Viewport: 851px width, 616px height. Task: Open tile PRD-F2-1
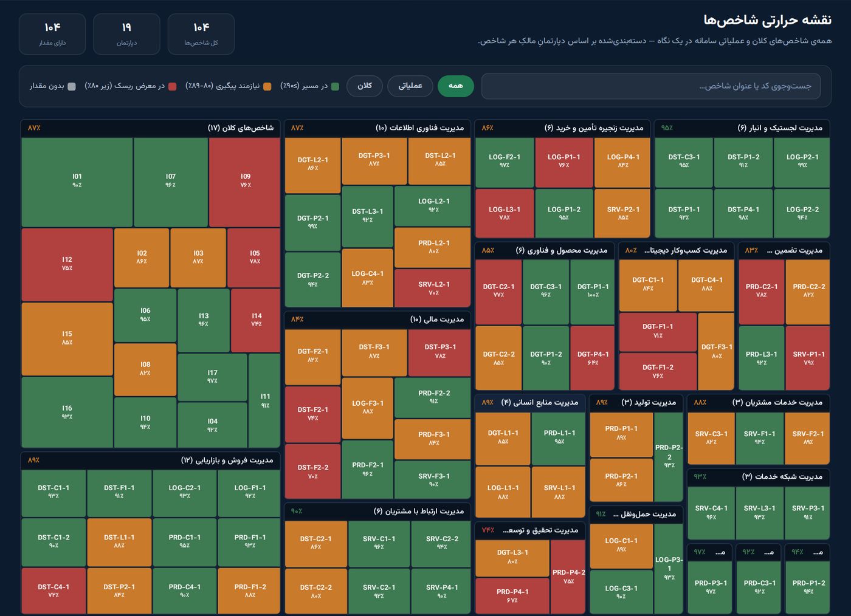click(x=367, y=470)
